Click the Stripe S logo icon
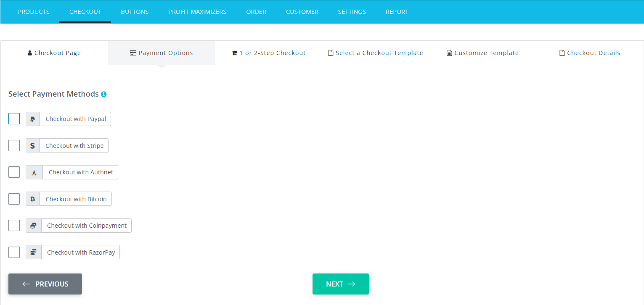This screenshot has height=305, width=644. [32, 146]
